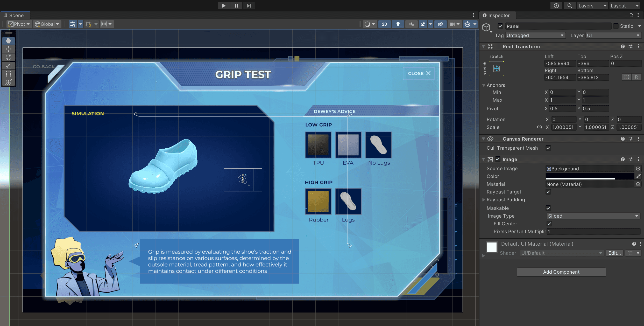This screenshot has height=326, width=644.
Task: Toggle scene lighting bulb icon
Action: point(398,24)
